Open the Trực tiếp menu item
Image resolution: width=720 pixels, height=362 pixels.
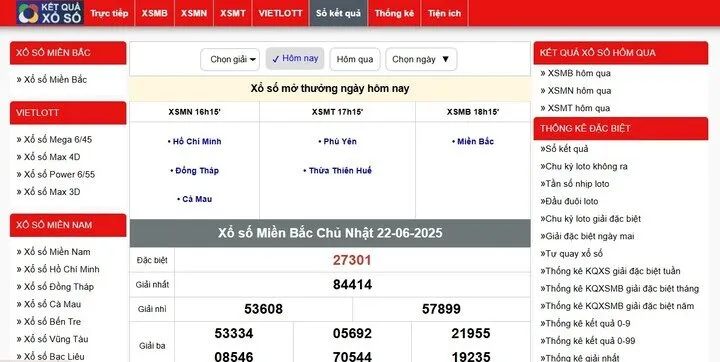click(x=109, y=13)
